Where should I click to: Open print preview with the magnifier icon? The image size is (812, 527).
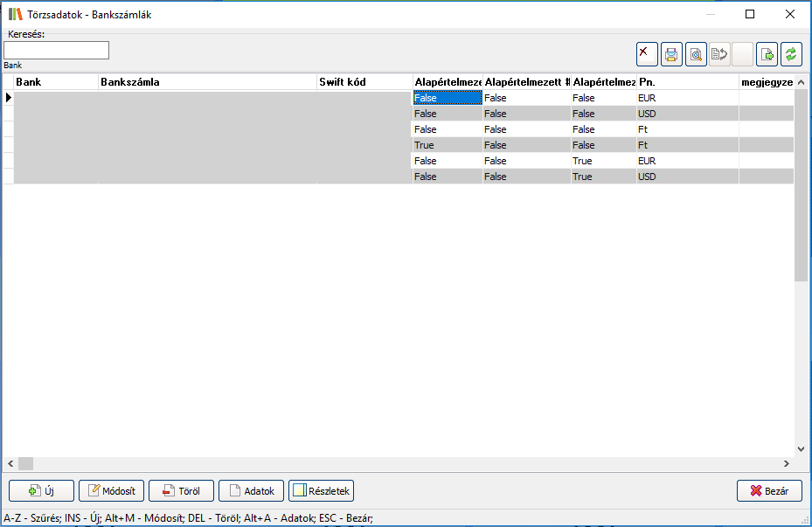tap(696, 54)
